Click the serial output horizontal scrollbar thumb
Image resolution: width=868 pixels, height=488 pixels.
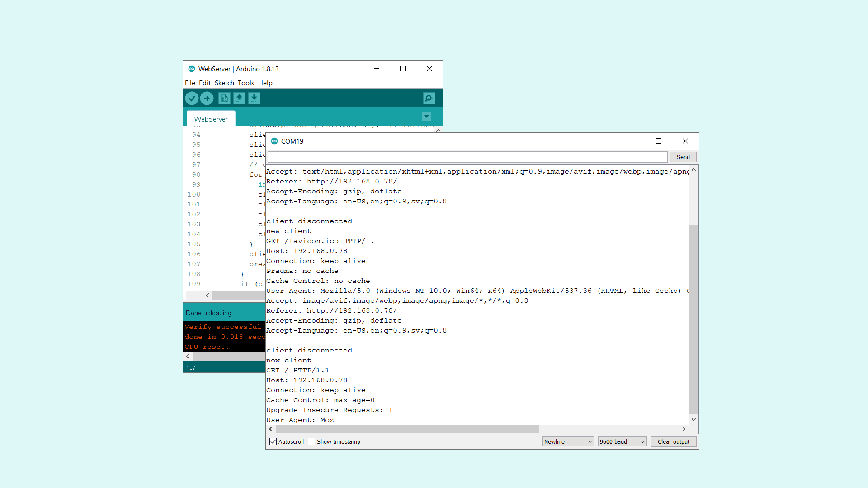(x=407, y=429)
